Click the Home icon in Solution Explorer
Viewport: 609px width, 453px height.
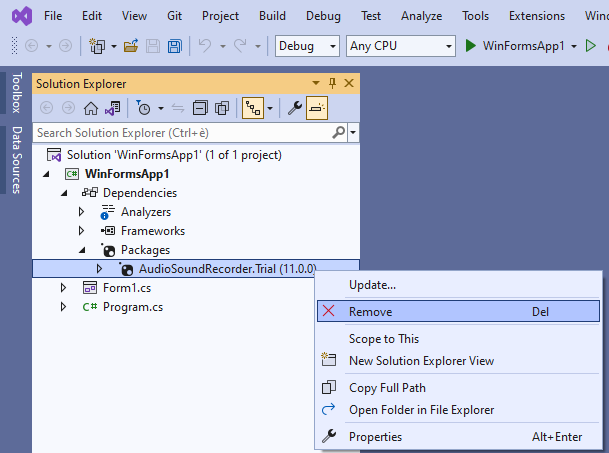(90, 108)
